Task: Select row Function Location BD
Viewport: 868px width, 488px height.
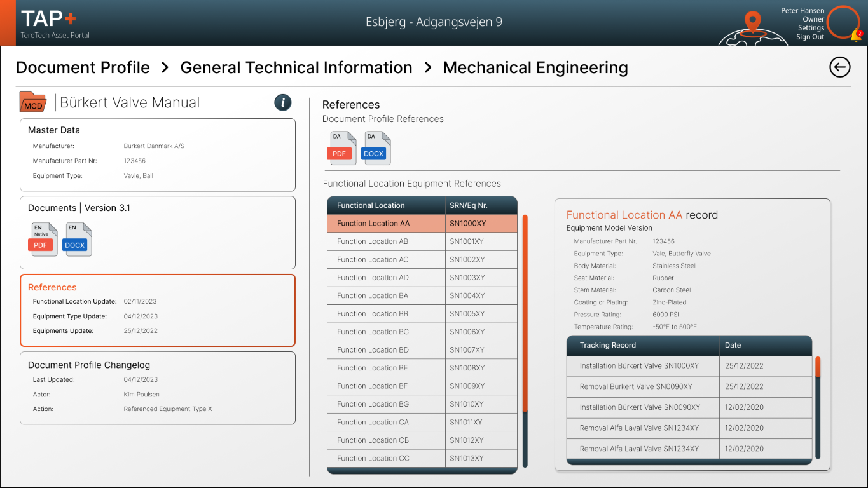Action: pos(422,349)
